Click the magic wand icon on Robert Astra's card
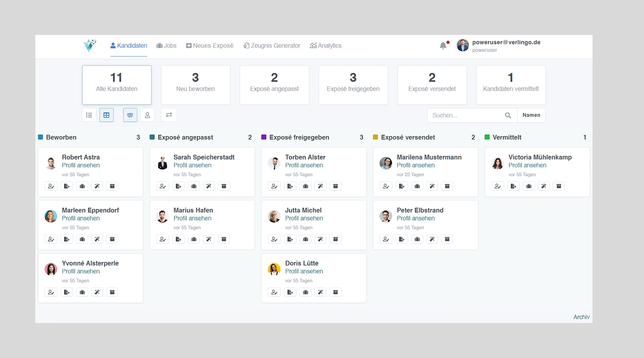644x358 pixels. pos(97,186)
